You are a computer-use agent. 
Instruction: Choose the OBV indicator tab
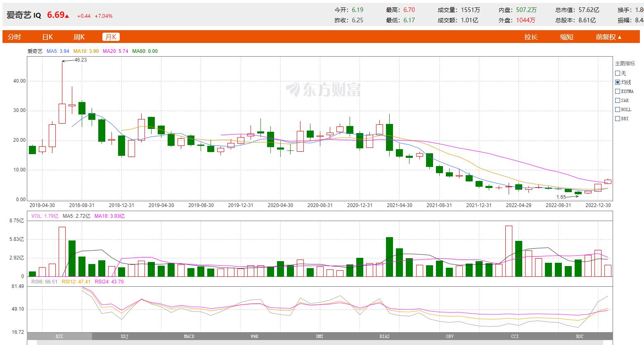point(450,336)
